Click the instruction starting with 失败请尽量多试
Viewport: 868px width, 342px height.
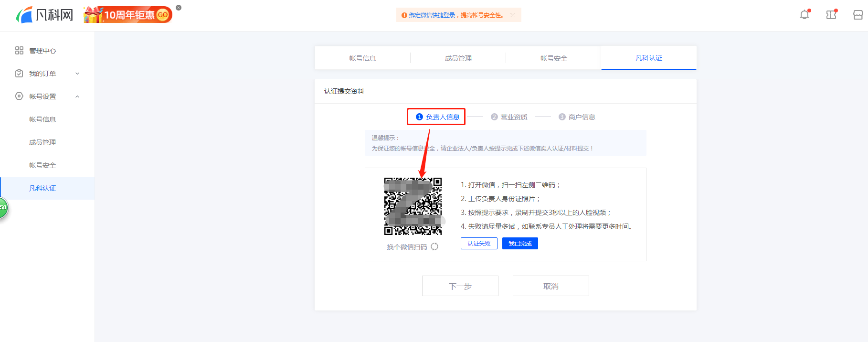pos(547,226)
